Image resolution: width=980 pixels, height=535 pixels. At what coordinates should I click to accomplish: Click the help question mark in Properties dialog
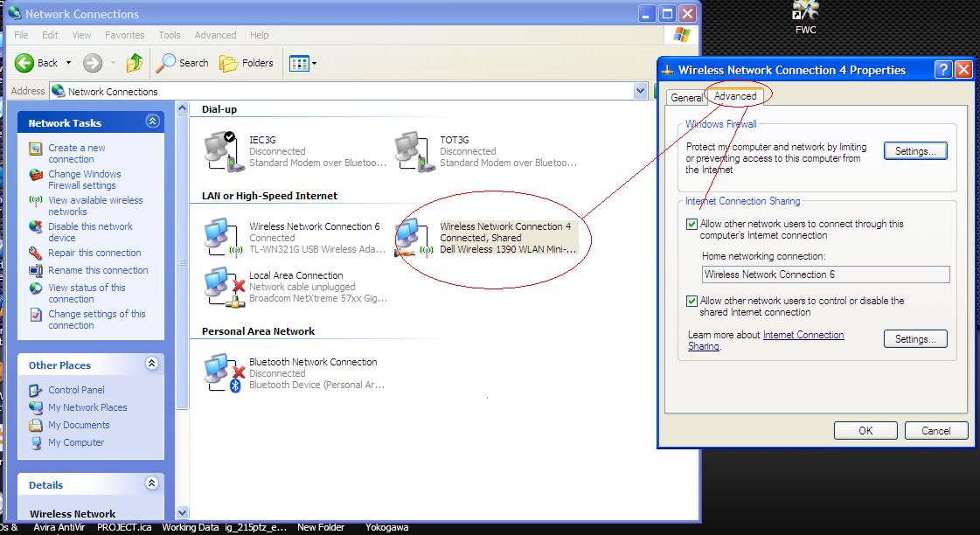(943, 69)
